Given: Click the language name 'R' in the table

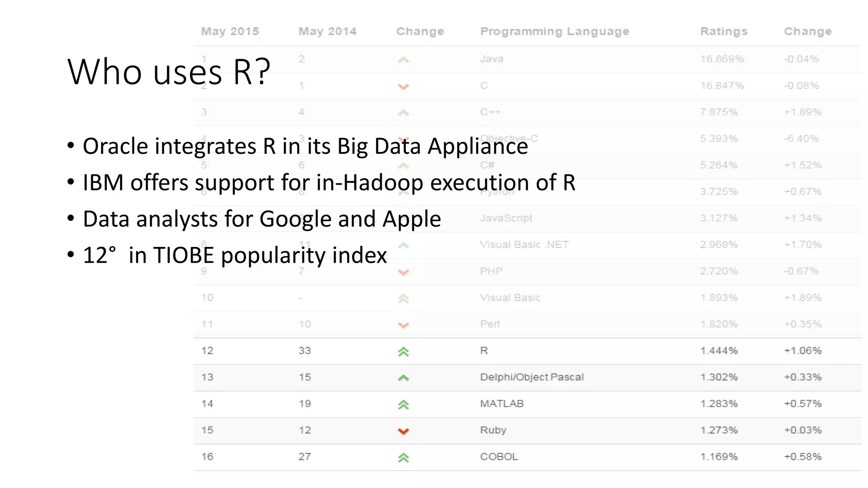Looking at the screenshot, I should tap(484, 351).
